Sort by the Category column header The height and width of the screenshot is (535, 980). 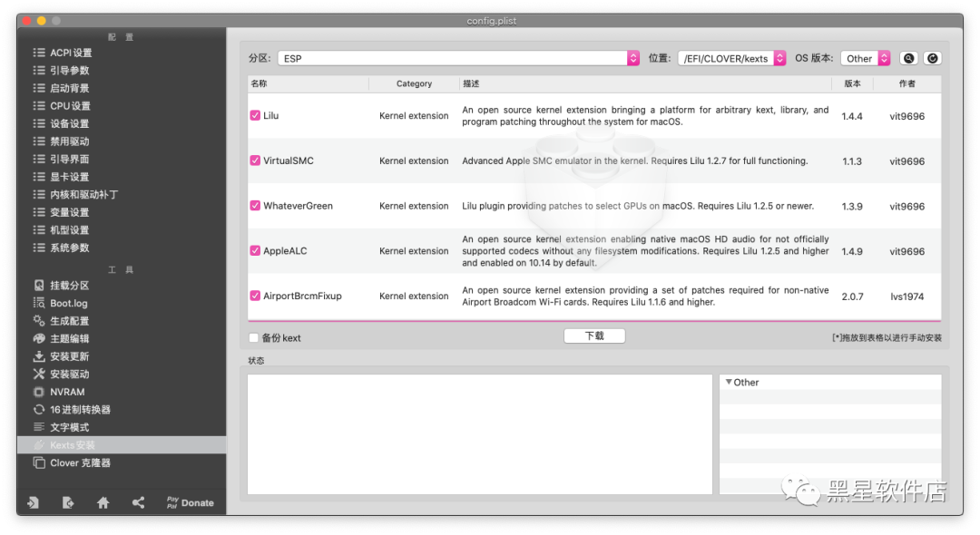coord(414,83)
